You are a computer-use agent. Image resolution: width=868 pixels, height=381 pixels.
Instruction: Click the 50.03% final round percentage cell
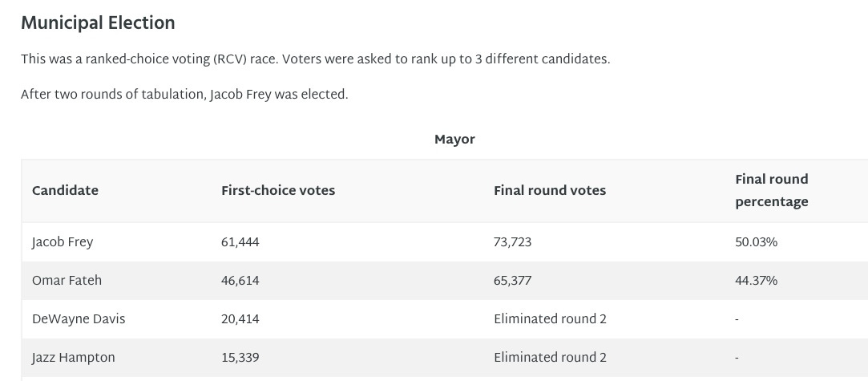(757, 242)
